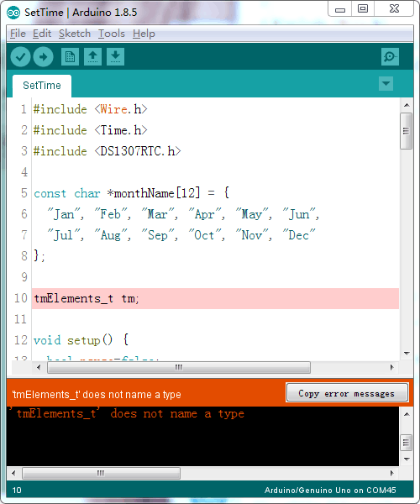
Task: Click line number 10 in status bar
Action: (x=17, y=491)
